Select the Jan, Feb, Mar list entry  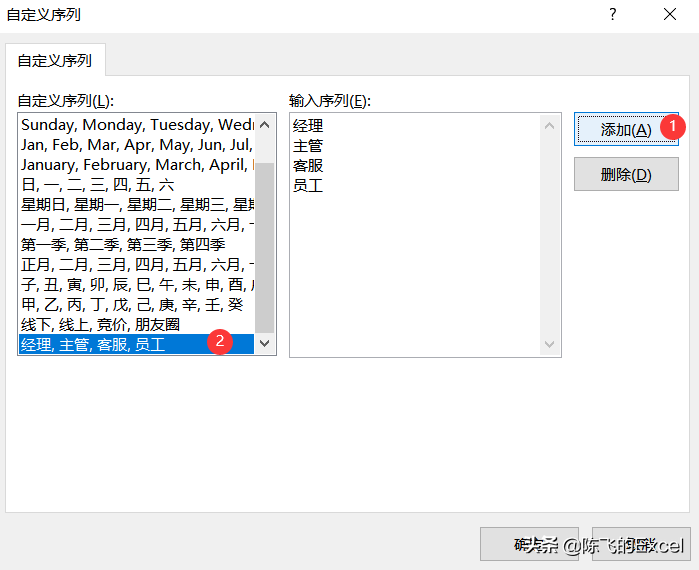[x=136, y=145]
